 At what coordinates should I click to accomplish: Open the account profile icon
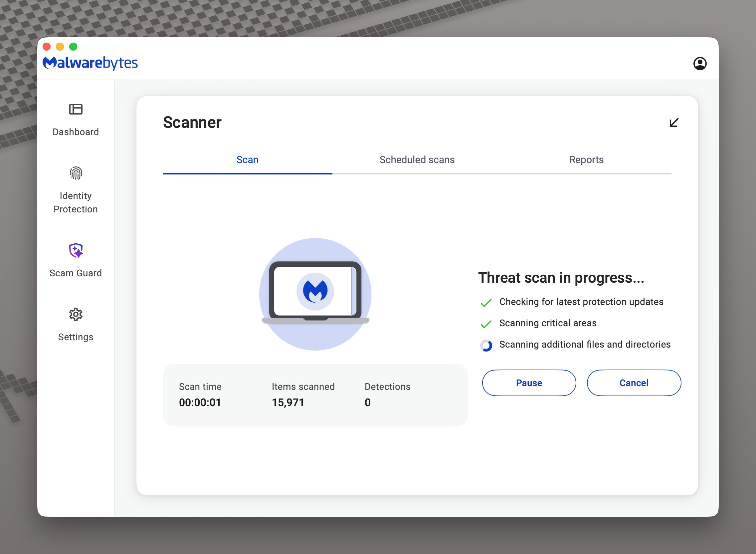coord(700,63)
